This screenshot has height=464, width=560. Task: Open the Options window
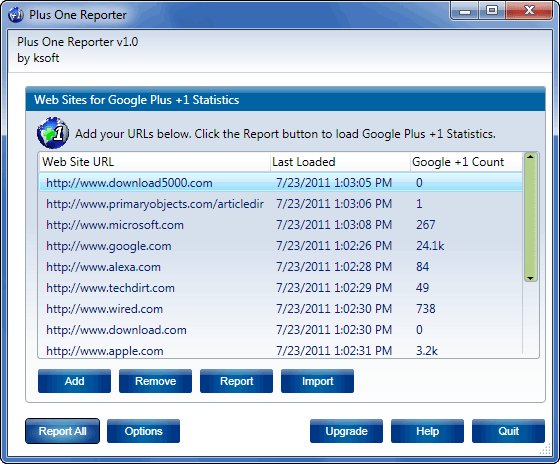point(143,431)
